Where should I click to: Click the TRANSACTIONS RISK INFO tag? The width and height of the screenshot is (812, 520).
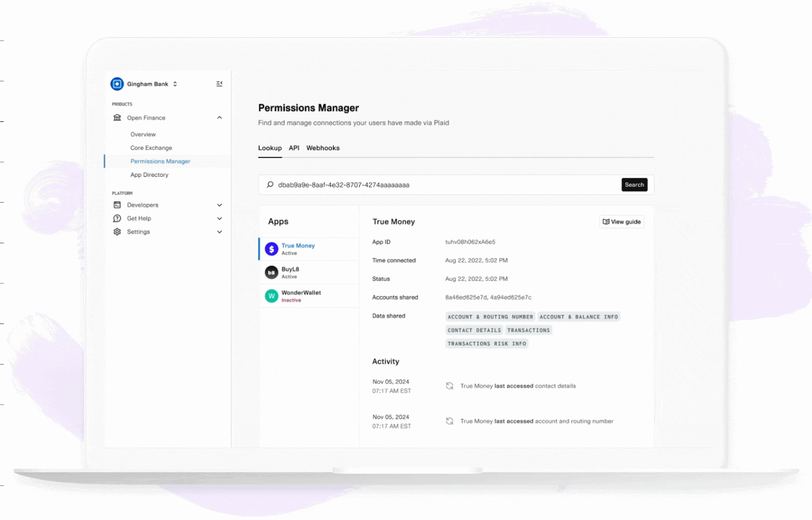click(x=487, y=344)
